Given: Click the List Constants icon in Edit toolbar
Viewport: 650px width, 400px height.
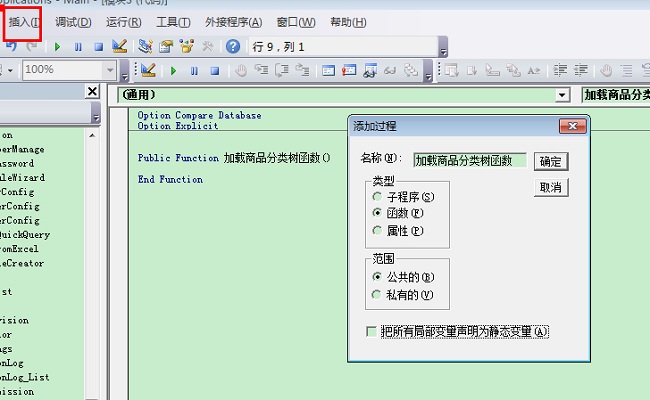Looking at the screenshot, I should coord(472,71).
